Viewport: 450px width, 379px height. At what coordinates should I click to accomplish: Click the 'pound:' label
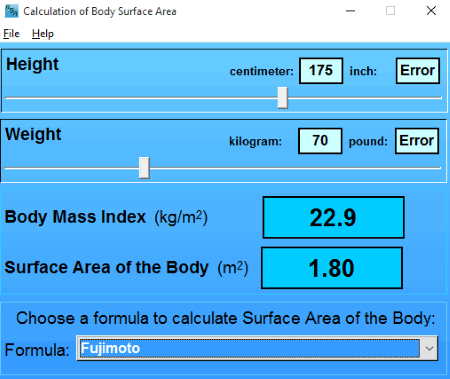[x=368, y=142]
